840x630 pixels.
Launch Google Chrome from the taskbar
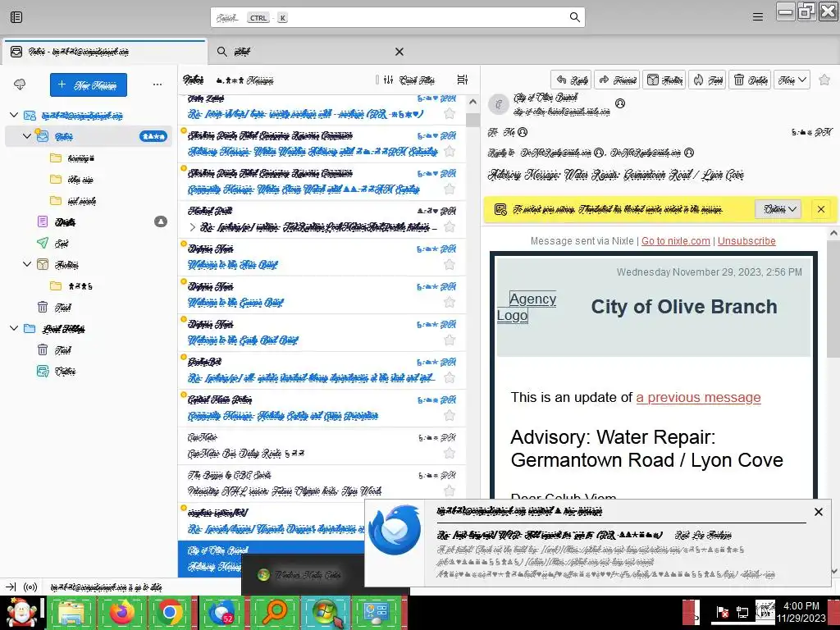point(171,612)
